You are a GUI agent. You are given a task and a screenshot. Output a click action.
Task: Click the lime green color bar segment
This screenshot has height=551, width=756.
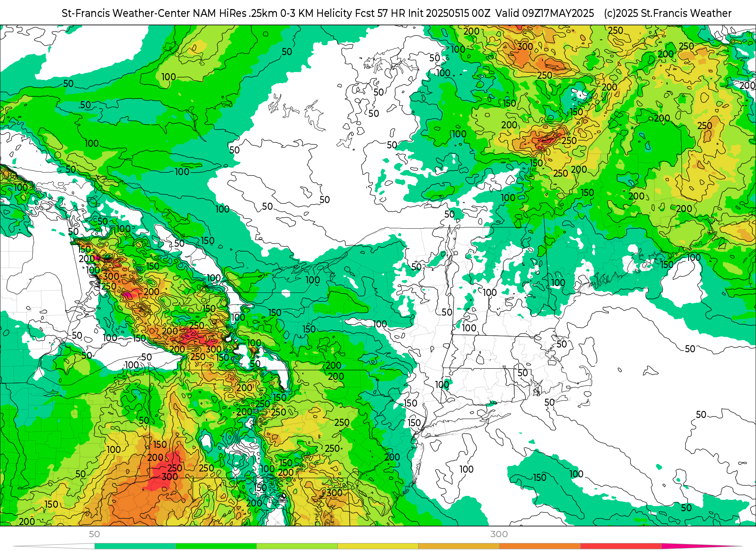pyautogui.click(x=297, y=546)
